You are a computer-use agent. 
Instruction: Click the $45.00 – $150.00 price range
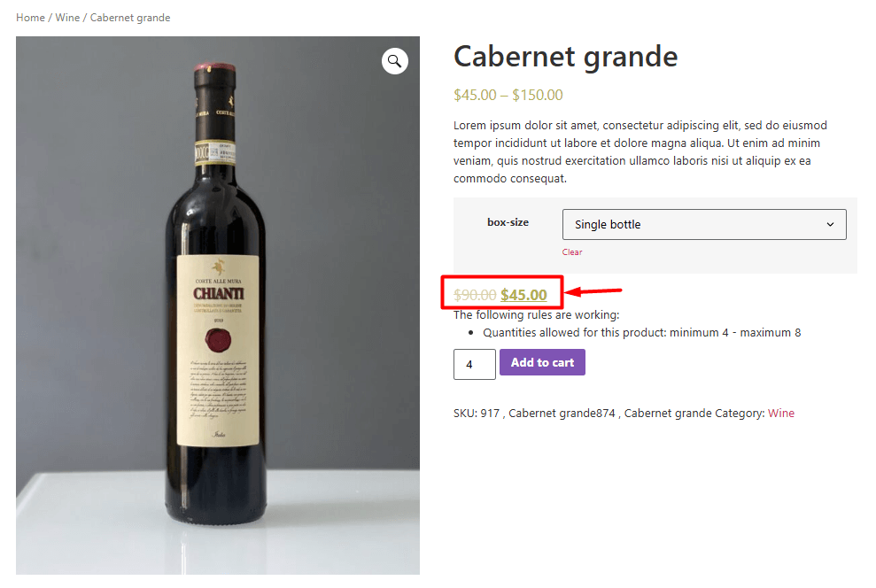pyautogui.click(x=508, y=96)
